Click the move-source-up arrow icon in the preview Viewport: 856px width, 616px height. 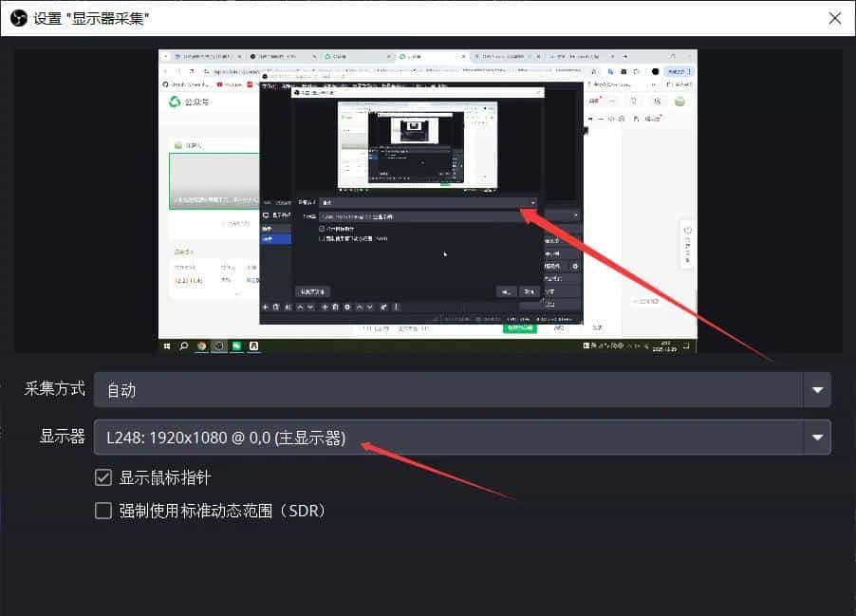tap(359, 308)
